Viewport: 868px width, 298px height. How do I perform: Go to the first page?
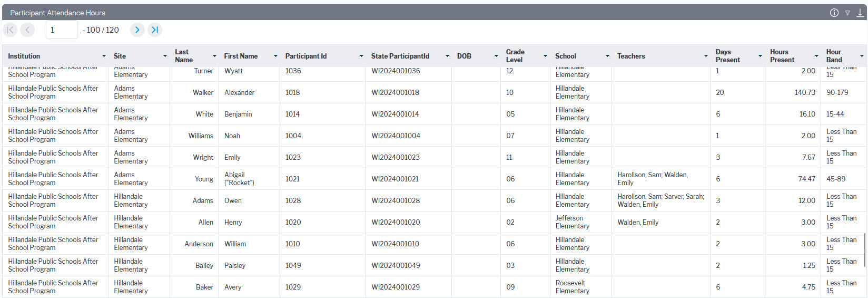10,30
